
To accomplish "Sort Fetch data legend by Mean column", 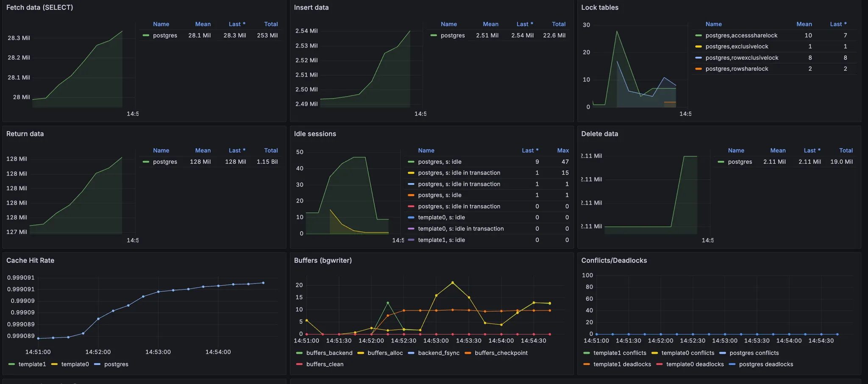I will 203,24.
